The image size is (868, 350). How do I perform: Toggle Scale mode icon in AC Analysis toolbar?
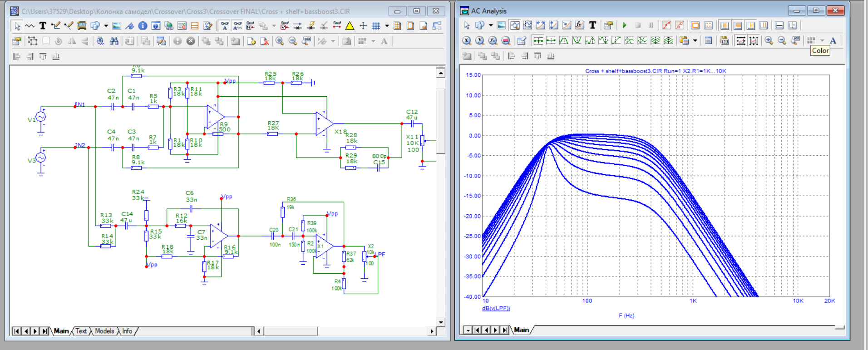click(x=515, y=25)
